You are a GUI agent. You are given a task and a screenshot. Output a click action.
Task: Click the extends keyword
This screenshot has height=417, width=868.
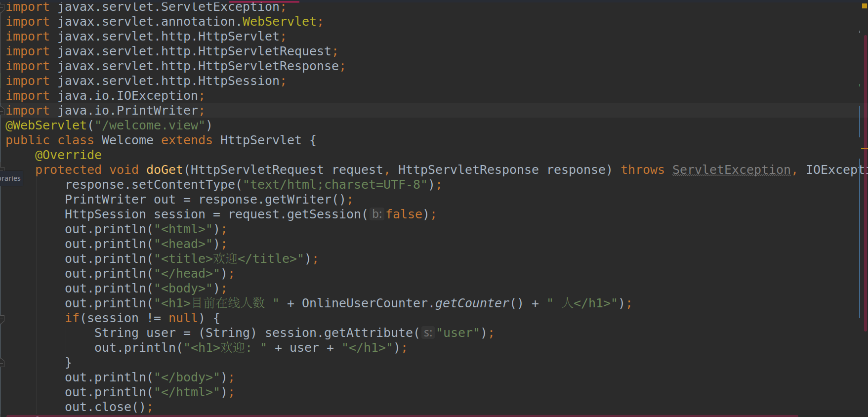coord(187,140)
